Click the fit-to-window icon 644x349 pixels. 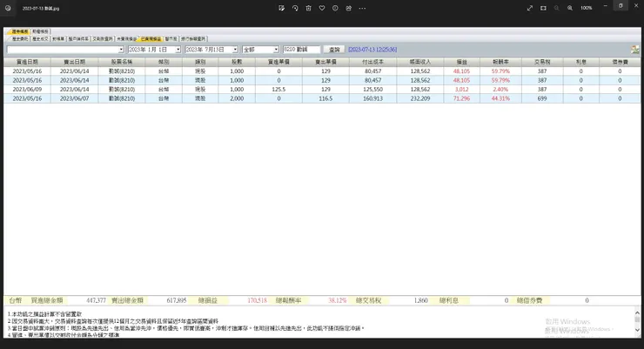tap(543, 8)
